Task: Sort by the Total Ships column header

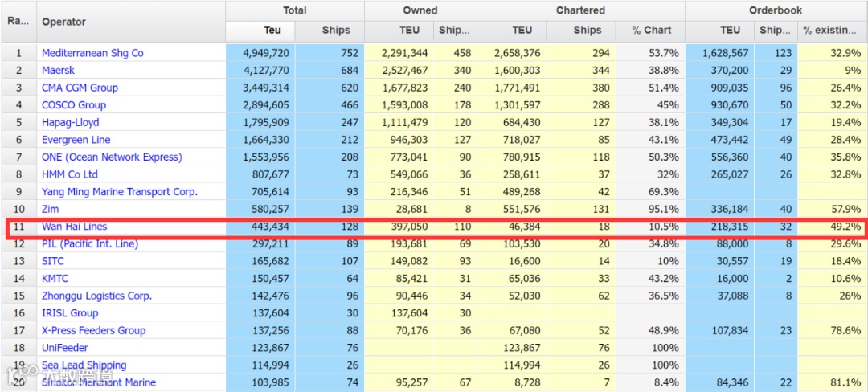Action: (330, 31)
